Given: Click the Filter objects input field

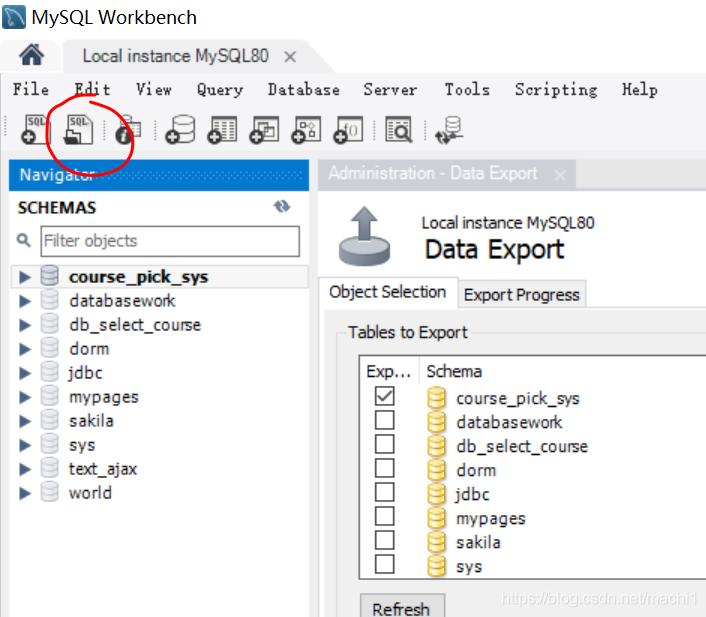Looking at the screenshot, I should [170, 241].
